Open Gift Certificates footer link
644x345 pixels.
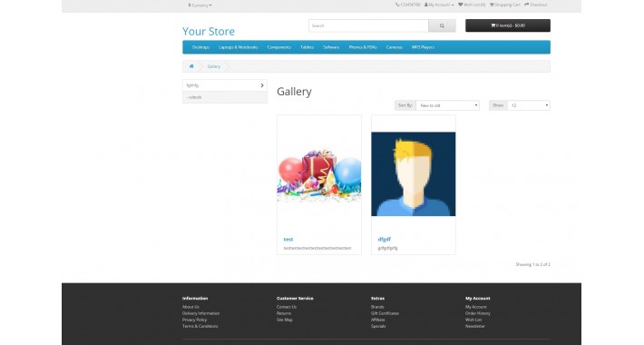pyautogui.click(x=385, y=313)
